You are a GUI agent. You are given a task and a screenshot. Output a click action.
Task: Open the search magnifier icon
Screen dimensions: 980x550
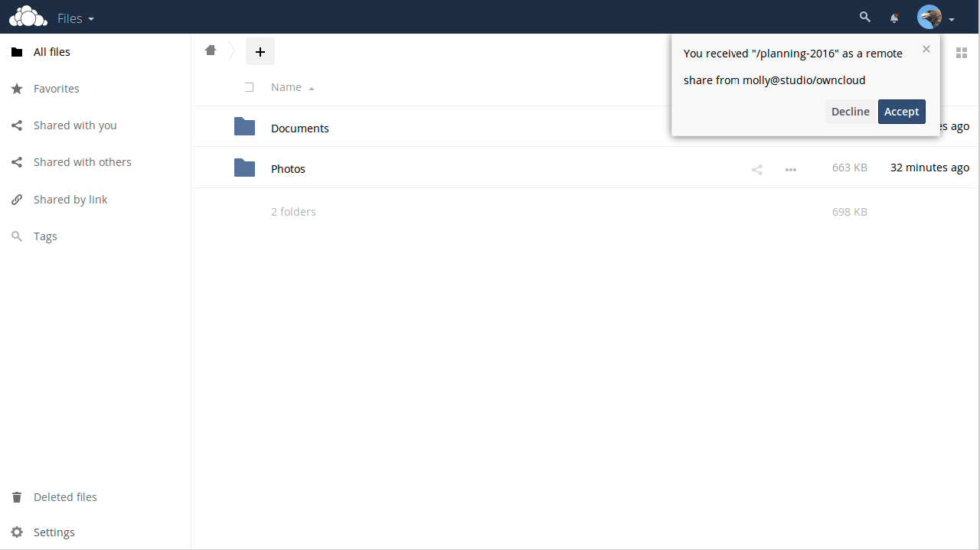tap(865, 17)
